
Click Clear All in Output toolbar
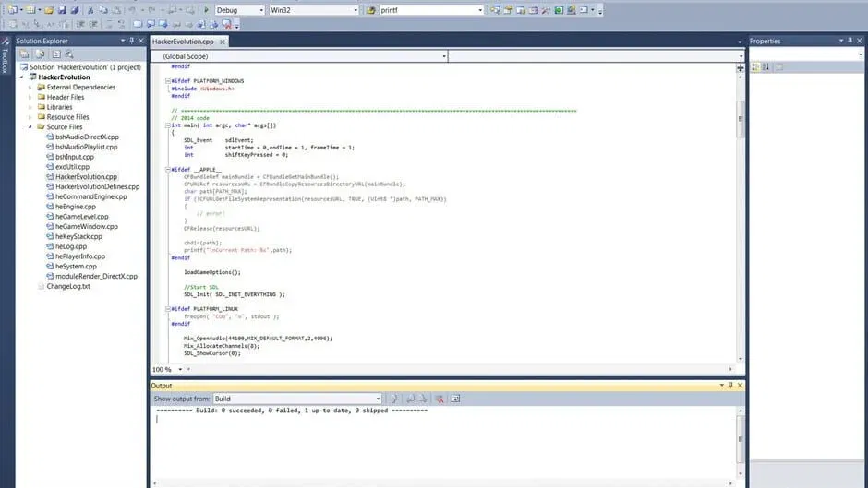click(440, 399)
